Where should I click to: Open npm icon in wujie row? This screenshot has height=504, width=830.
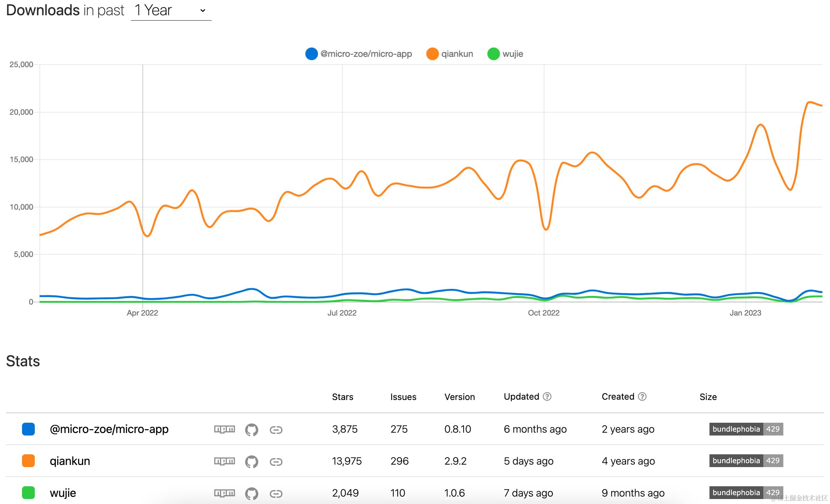[x=224, y=493]
